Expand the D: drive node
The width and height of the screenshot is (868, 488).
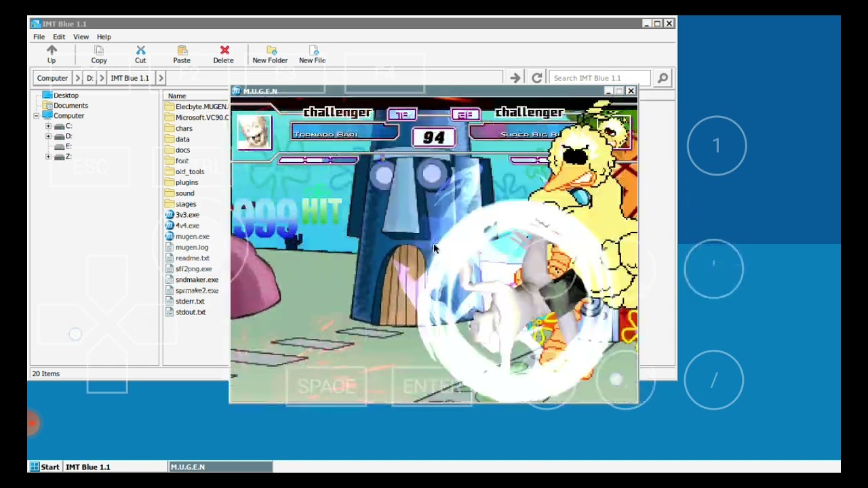(48, 136)
